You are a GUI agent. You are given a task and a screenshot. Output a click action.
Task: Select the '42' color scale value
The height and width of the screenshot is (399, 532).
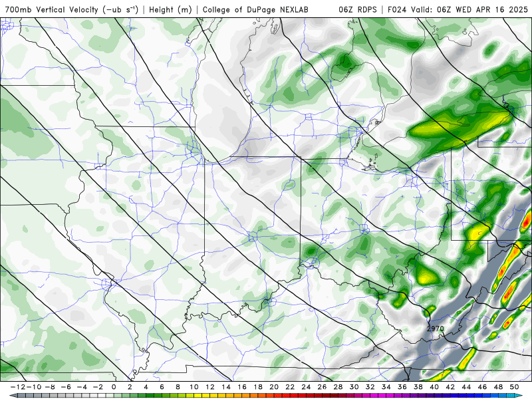450,387
